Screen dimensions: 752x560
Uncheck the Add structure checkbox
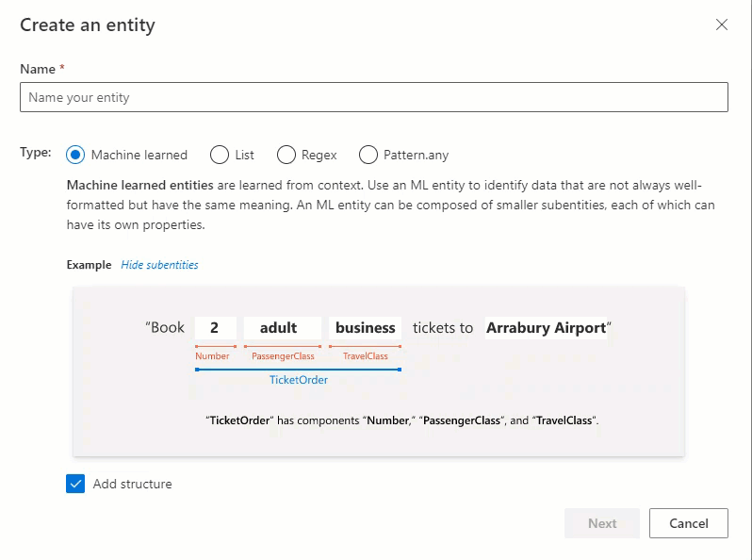[75, 484]
